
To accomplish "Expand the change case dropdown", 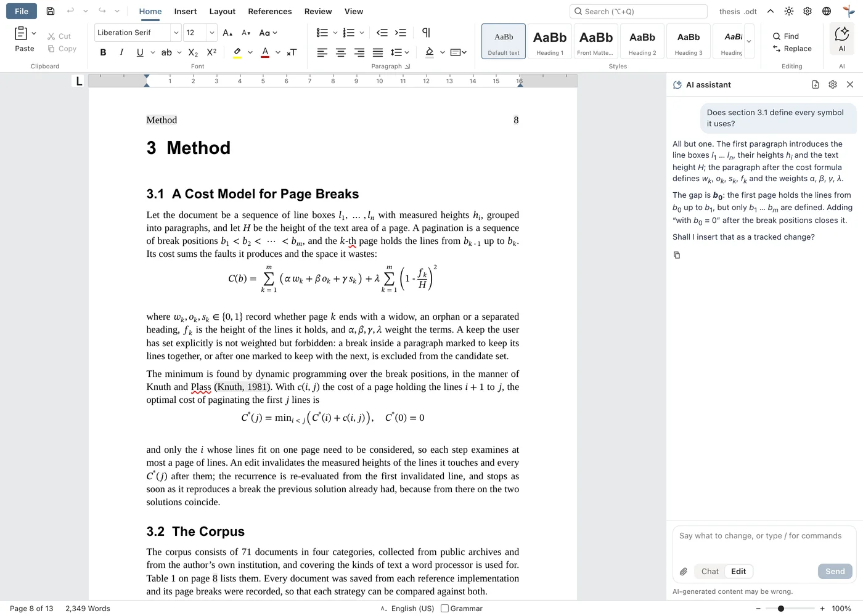I will (268, 33).
